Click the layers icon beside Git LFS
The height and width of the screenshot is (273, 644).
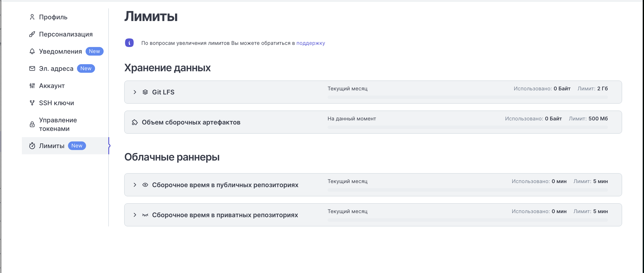tap(145, 92)
